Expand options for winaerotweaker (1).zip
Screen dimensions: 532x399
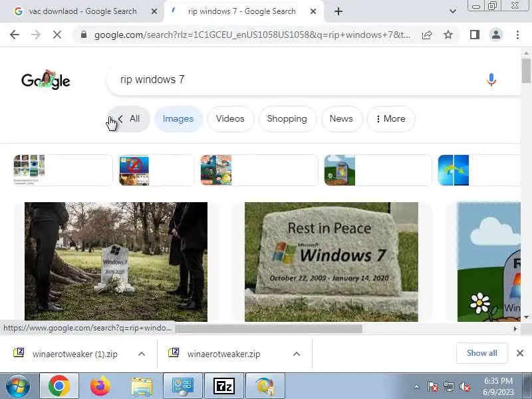click(x=142, y=354)
